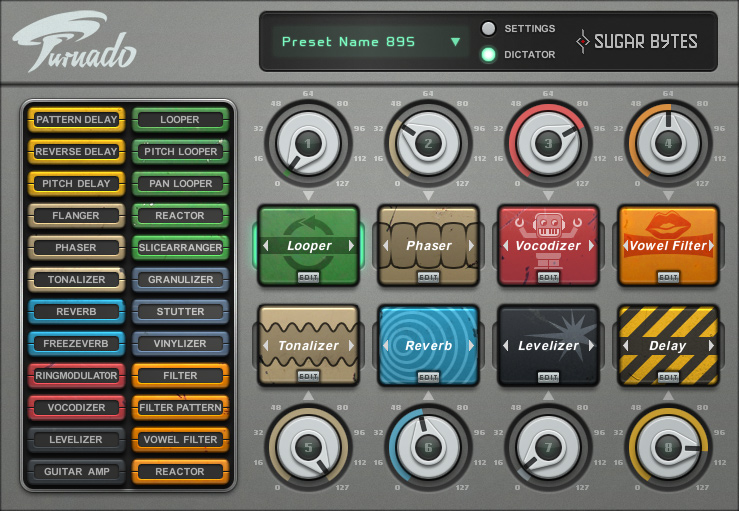
Task: Choose Guitar Amp from effect list
Action: (x=76, y=471)
